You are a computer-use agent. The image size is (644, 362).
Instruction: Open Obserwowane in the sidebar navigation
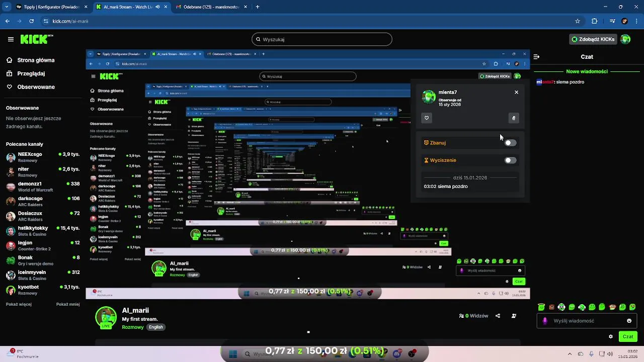pos(30,87)
